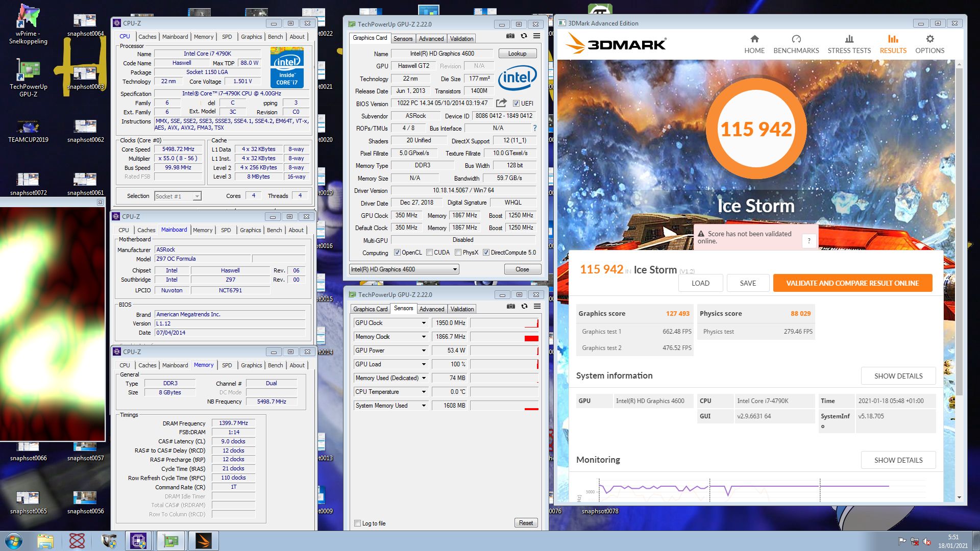Expand Memory Clock sensor dropdown

pyautogui.click(x=424, y=337)
